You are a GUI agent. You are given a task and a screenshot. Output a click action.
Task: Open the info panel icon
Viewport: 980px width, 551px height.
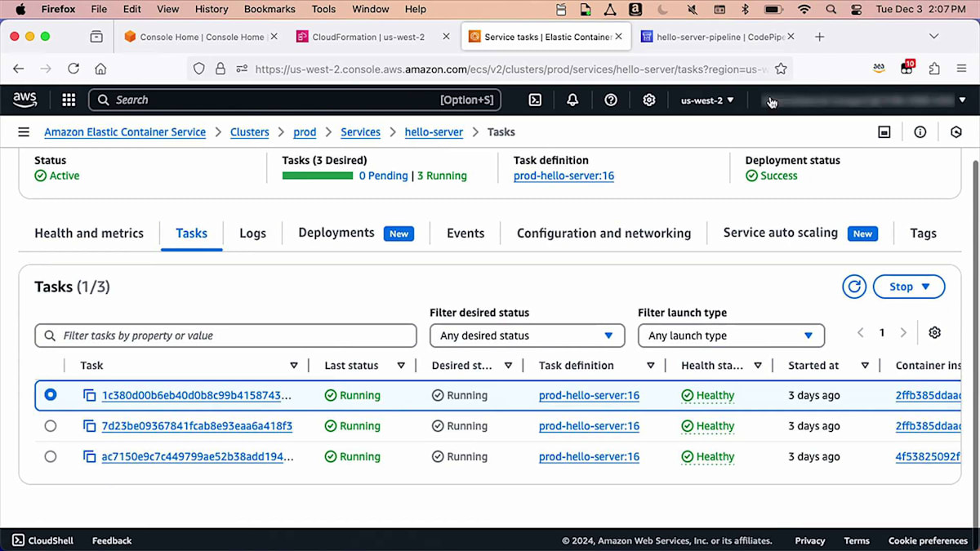[x=920, y=131]
